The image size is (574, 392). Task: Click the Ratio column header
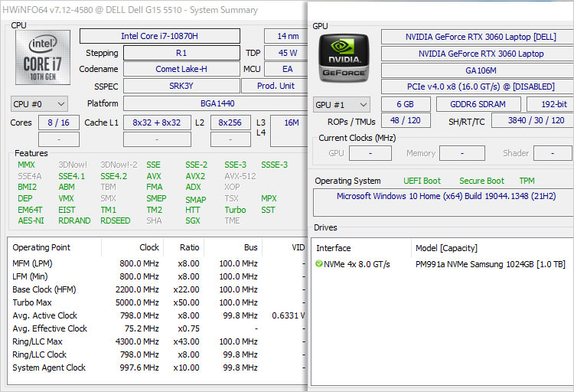pyautogui.click(x=184, y=247)
